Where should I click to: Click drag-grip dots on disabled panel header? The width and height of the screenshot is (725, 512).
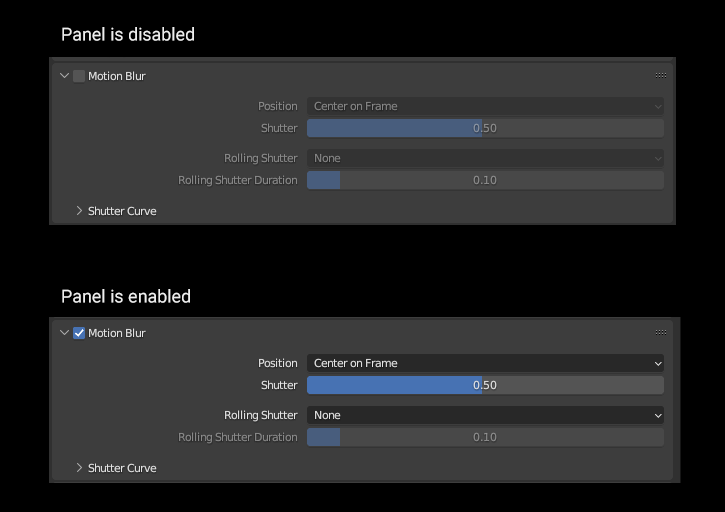661,76
